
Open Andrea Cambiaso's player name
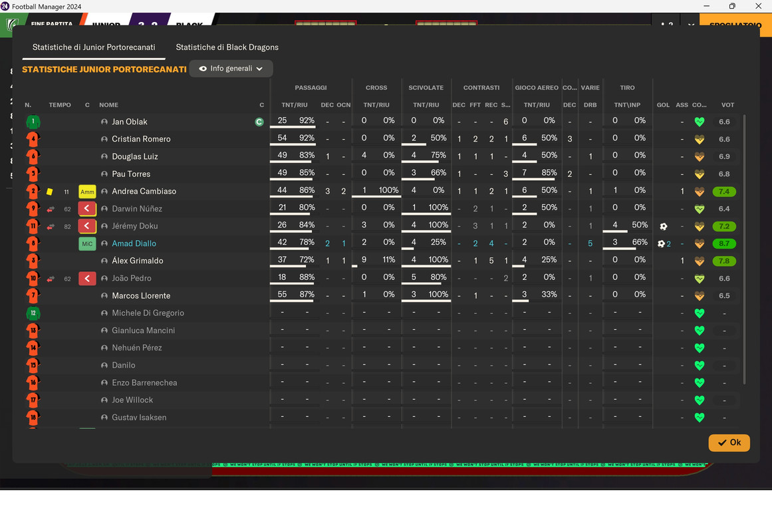[x=144, y=191]
